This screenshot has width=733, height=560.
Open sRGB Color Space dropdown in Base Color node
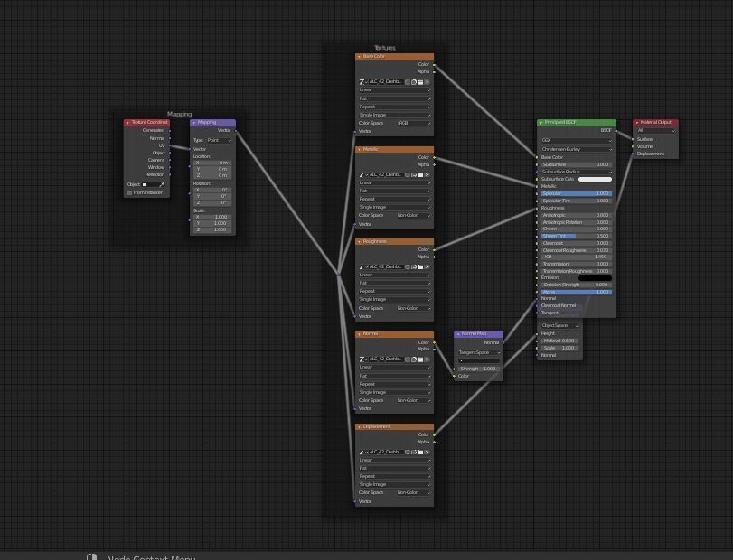pos(414,124)
